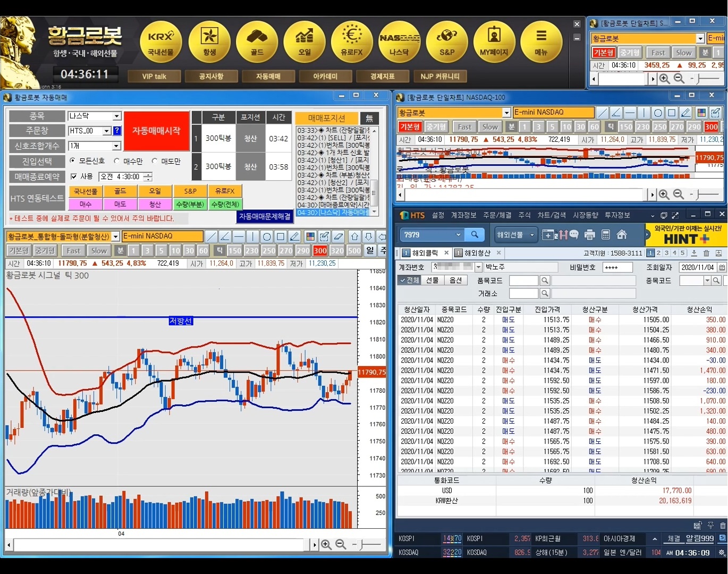Click the trash icon in HTS tab bar

(x=706, y=253)
